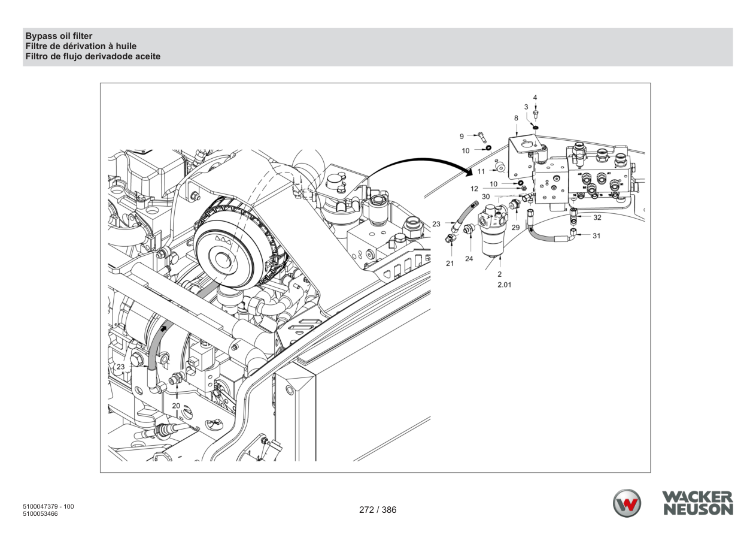Click callout number 21 below the clamp
756x535 pixels.
450,263
